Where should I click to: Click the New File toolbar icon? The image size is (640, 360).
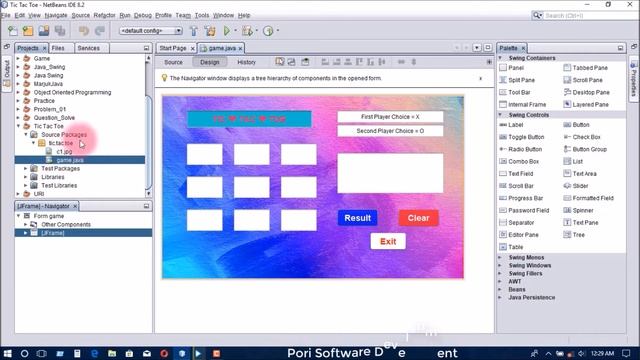(x=13, y=31)
